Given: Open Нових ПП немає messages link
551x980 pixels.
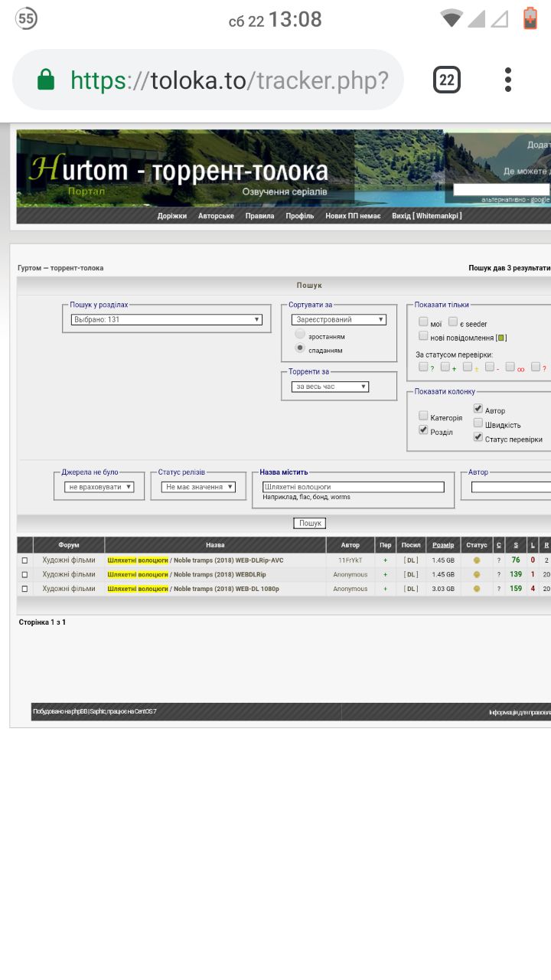Looking at the screenshot, I should [x=353, y=216].
